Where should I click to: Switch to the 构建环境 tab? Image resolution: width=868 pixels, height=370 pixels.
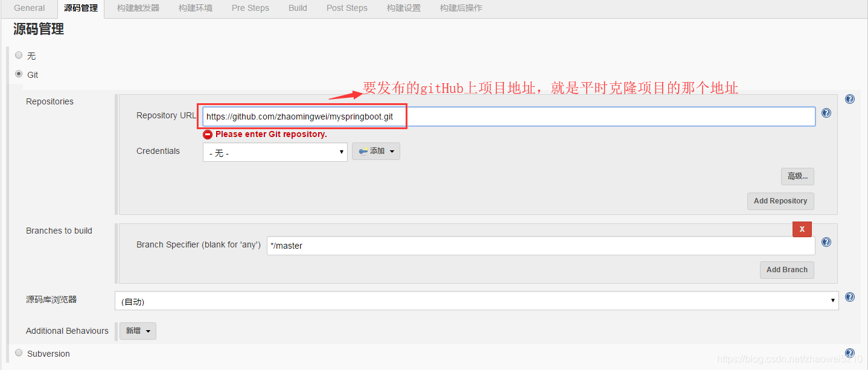point(196,8)
